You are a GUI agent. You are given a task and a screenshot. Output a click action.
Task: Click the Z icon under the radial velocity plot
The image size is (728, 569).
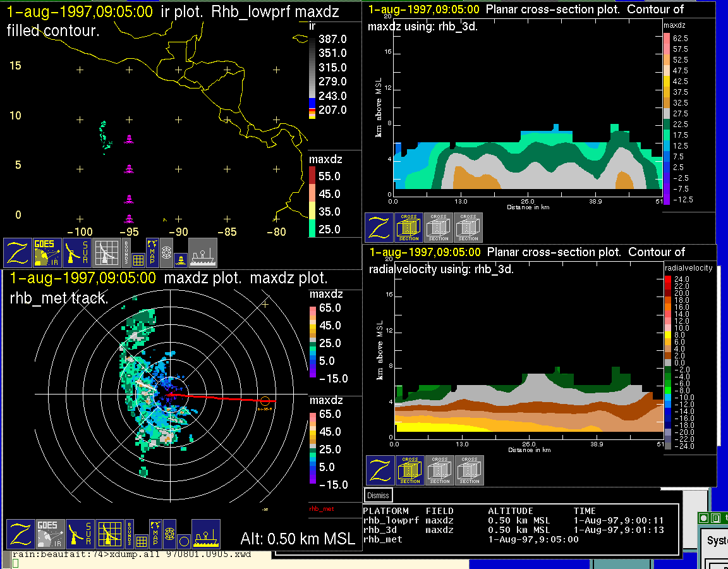380,471
